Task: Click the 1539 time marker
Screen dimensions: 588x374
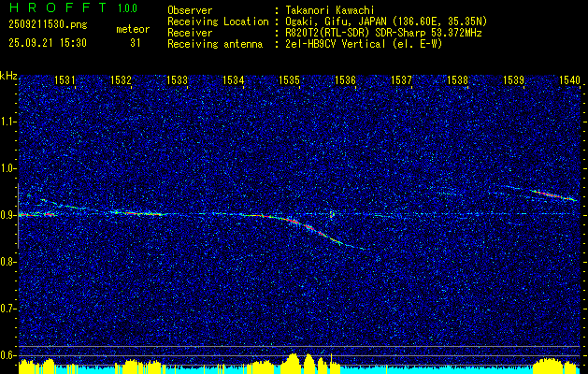Action: coord(514,80)
